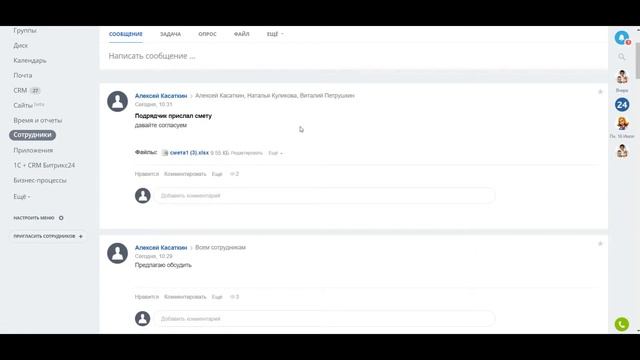Switch to the Задача tab
This screenshot has width=640, height=360.
tap(170, 34)
